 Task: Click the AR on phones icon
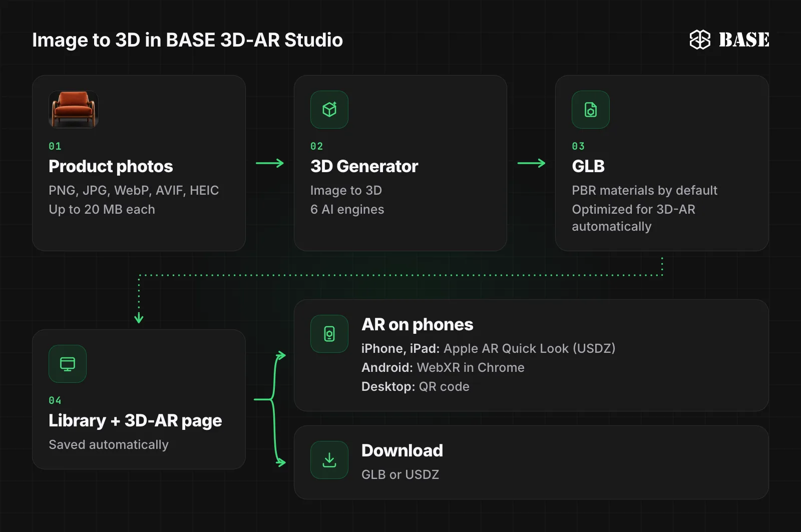[x=329, y=334]
